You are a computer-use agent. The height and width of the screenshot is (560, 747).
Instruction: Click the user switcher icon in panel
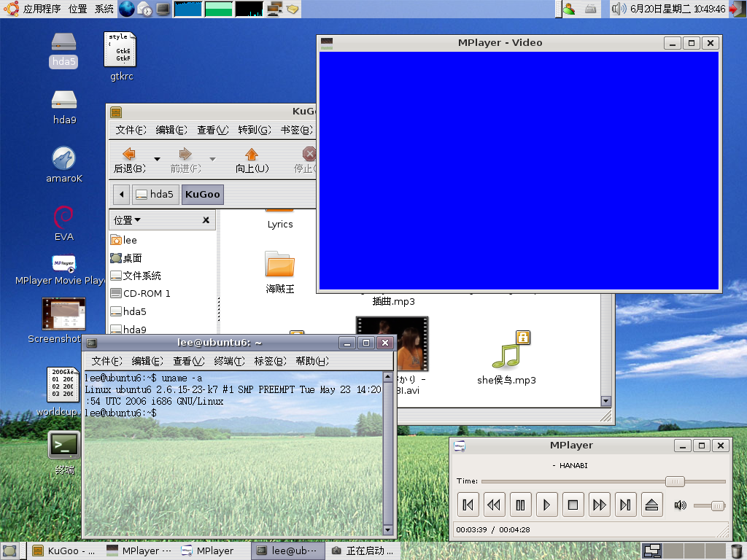[569, 9]
